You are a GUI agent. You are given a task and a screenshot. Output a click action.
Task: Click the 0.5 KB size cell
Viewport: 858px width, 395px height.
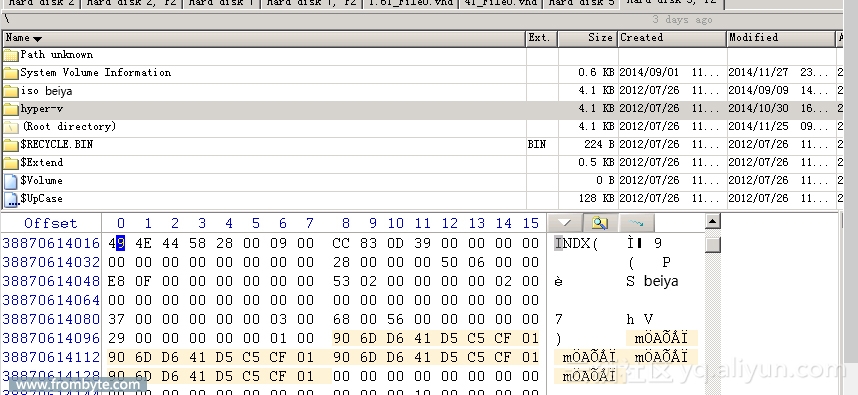[596, 163]
